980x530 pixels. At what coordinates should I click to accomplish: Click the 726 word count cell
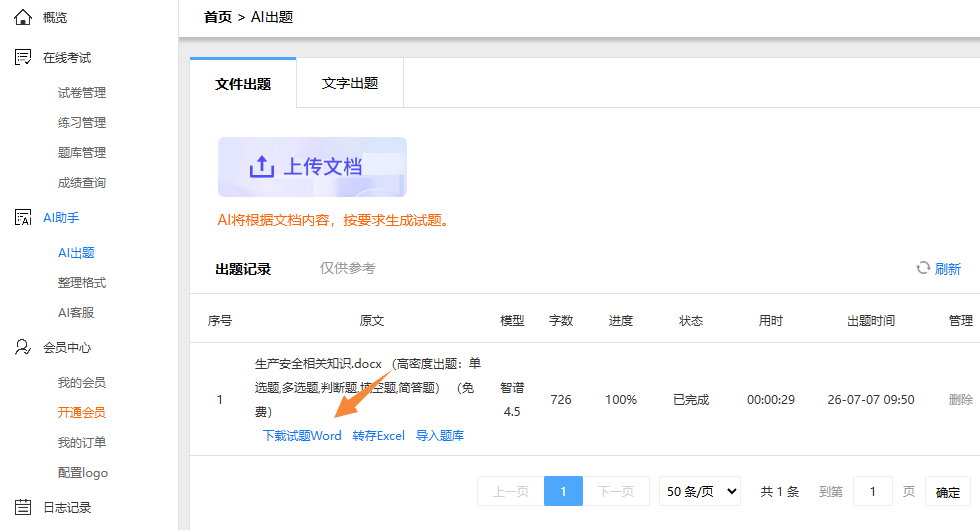point(561,399)
